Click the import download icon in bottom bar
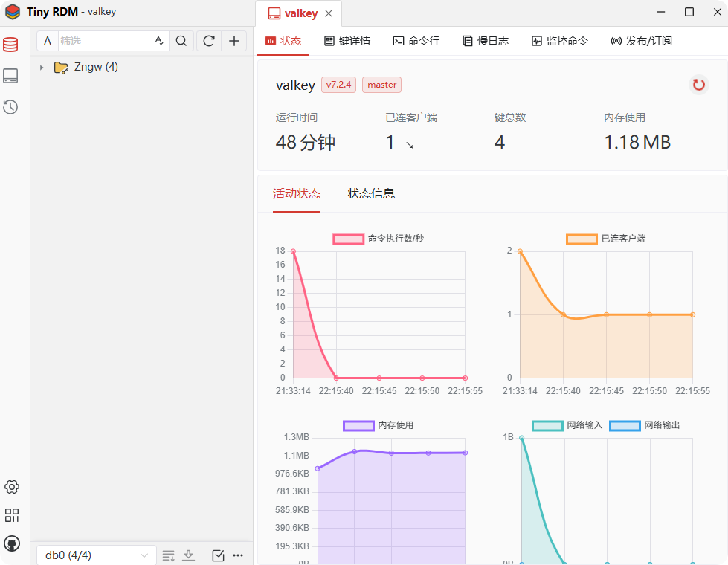This screenshot has height=565, width=728. (188, 555)
